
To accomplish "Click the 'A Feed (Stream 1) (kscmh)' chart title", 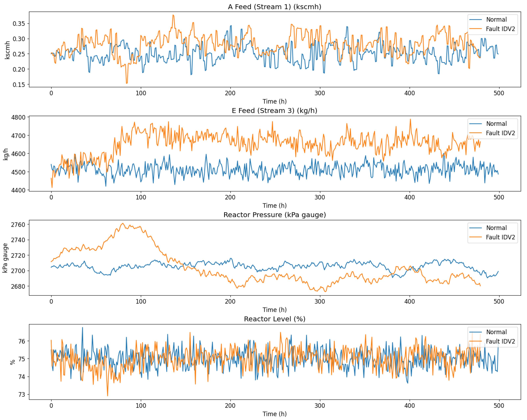I will pos(274,7).
